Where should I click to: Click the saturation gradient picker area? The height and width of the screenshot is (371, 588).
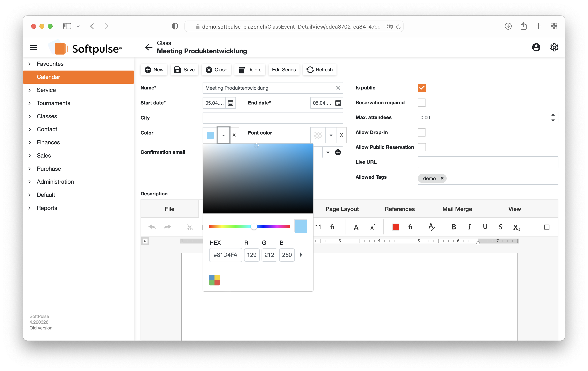point(258,179)
